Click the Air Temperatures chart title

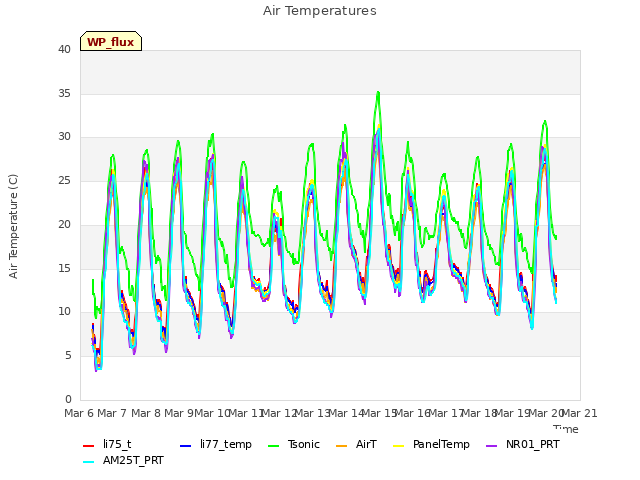(x=320, y=11)
